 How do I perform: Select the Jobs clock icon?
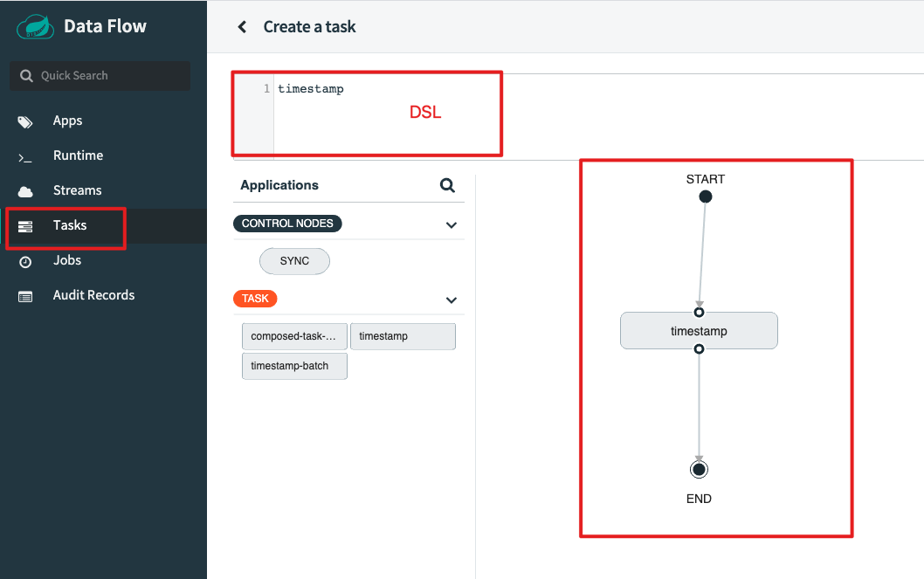coord(25,260)
